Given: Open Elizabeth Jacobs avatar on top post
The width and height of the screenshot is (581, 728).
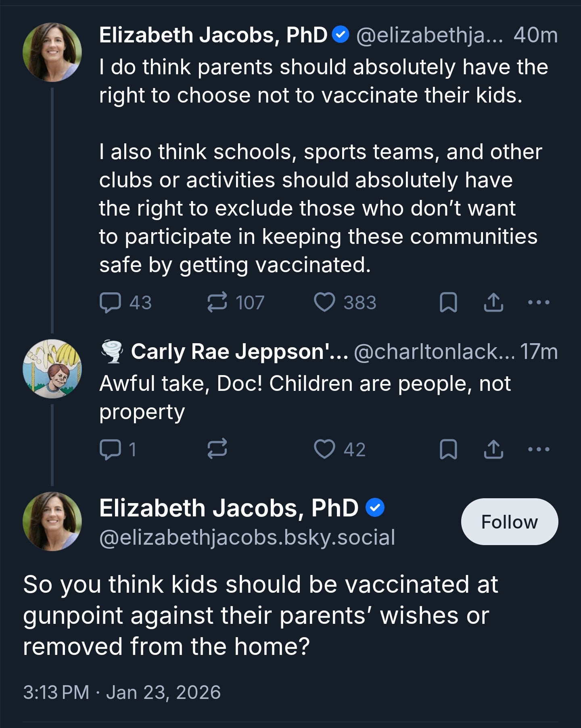Looking at the screenshot, I should (52, 52).
